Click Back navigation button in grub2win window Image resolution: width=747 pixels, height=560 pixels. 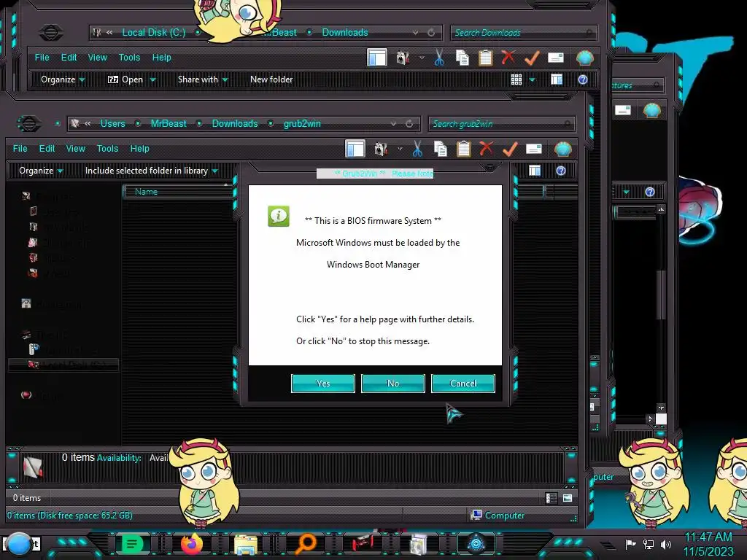tap(29, 124)
